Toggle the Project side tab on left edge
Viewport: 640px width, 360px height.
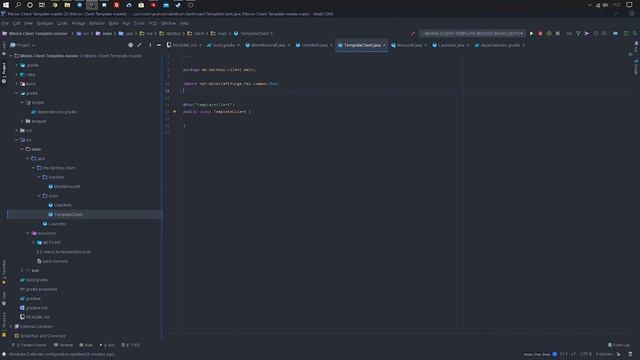(x=4, y=73)
